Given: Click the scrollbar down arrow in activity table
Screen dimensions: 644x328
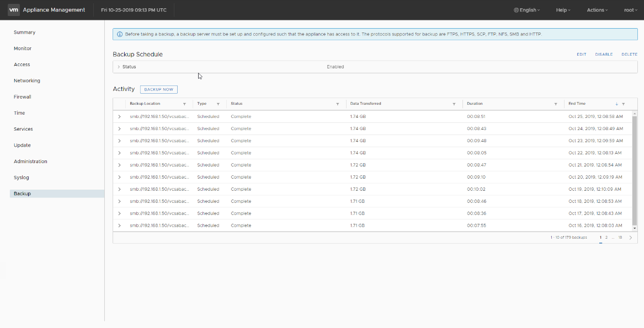Looking at the screenshot, I should point(635,228).
